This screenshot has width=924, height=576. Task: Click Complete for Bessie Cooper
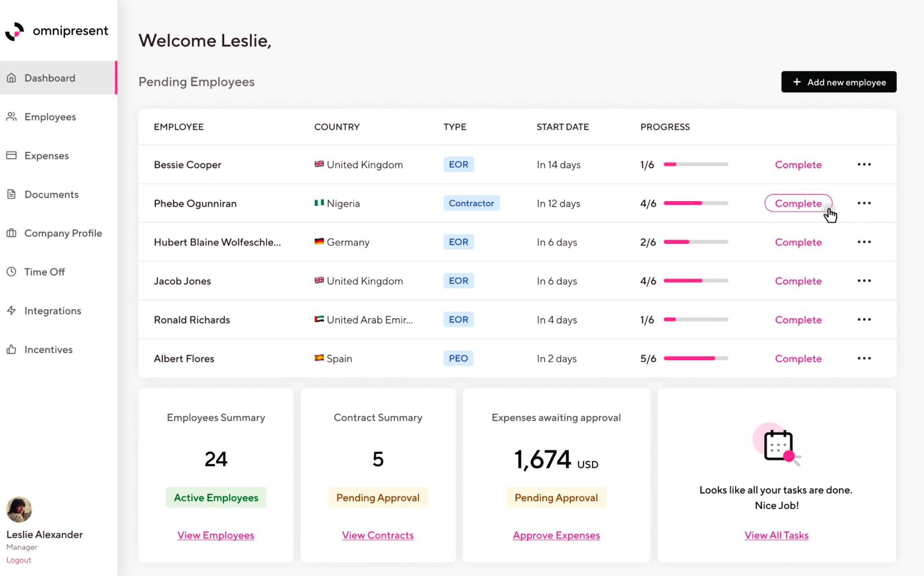click(798, 165)
